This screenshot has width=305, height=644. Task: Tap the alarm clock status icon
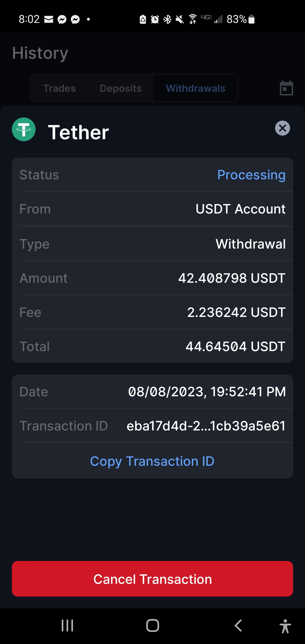(155, 19)
